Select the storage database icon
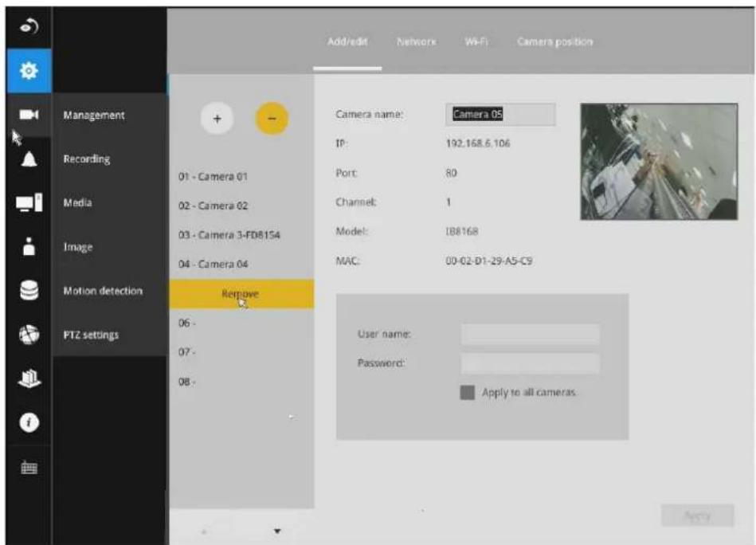This screenshot has height=545, width=756. click(29, 290)
